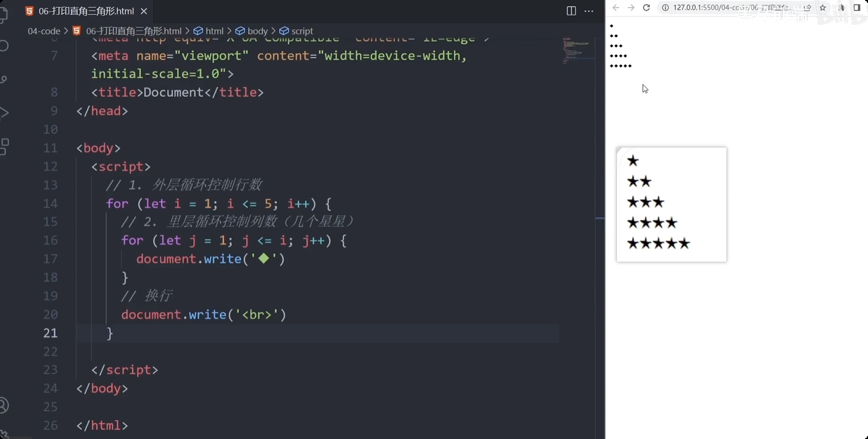The width and height of the screenshot is (868, 439).
Task: Click the single diamond in browser output
Action: tap(612, 26)
